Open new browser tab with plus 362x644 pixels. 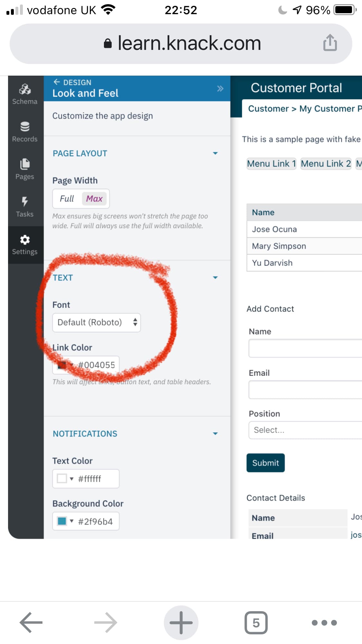click(x=181, y=622)
